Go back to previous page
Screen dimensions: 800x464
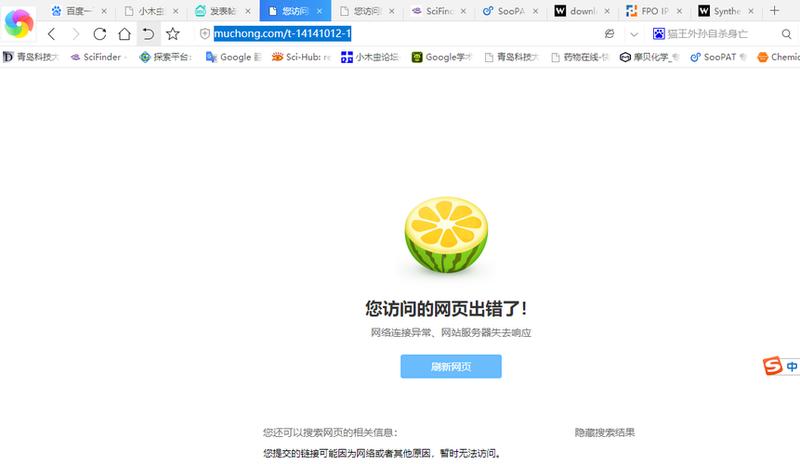pyautogui.click(x=52, y=34)
